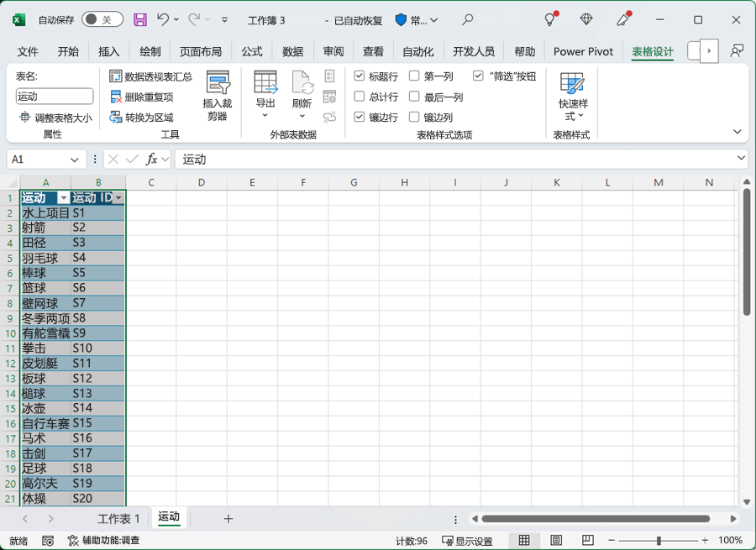Select all cells with corner triangle
This screenshot has width=756, height=550.
point(13,183)
